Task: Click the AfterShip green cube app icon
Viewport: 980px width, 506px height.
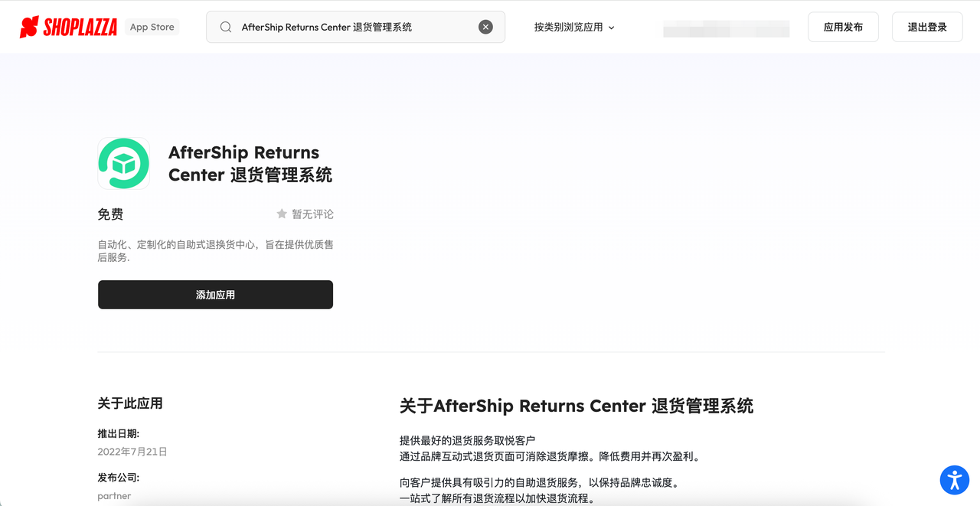Action: (x=123, y=163)
